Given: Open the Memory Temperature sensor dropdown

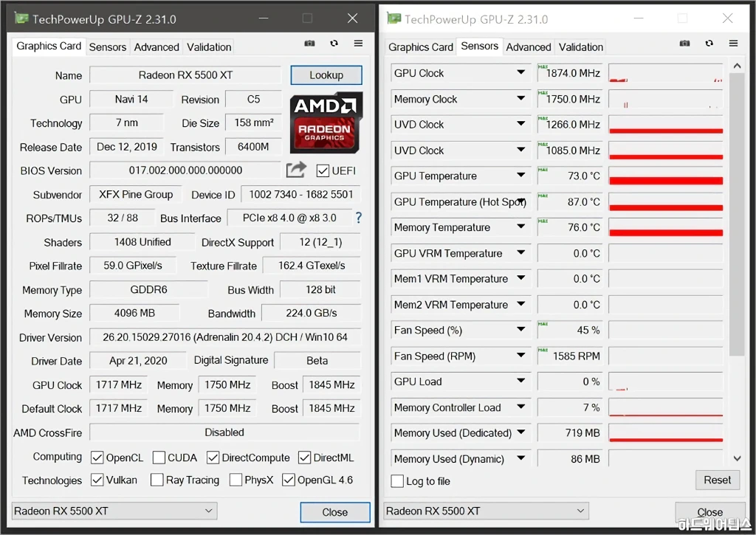Looking at the screenshot, I should [x=520, y=227].
